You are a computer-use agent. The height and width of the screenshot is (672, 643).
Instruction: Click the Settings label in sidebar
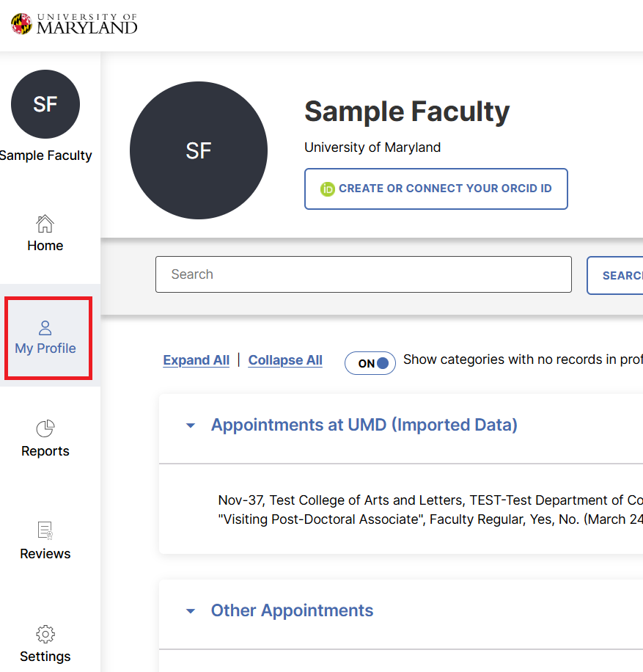click(45, 657)
